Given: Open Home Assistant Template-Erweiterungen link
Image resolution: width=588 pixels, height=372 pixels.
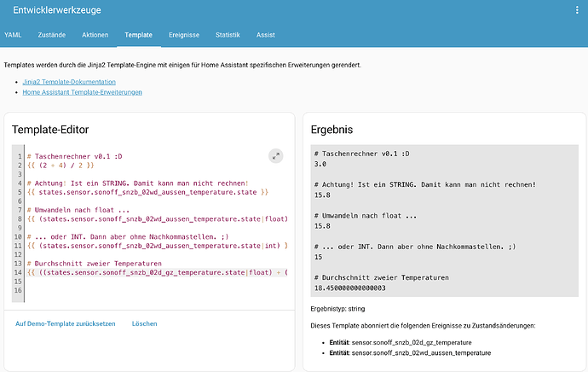Looking at the screenshot, I should coord(82,92).
